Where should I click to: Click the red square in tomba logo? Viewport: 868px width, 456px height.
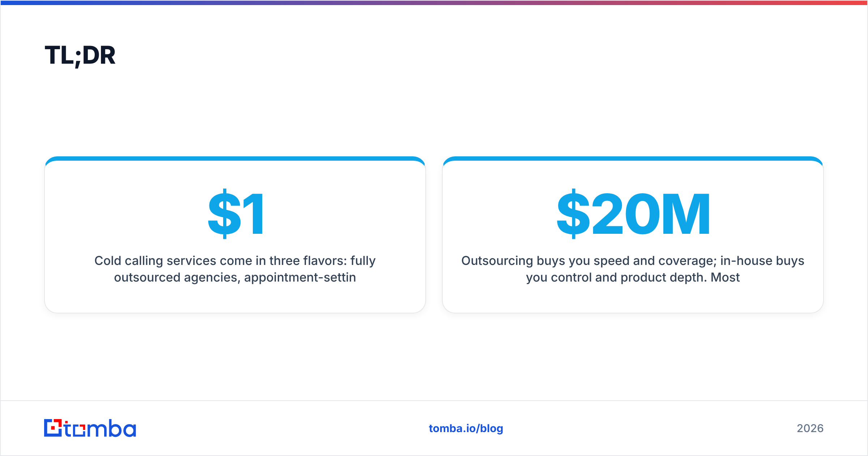click(x=54, y=428)
